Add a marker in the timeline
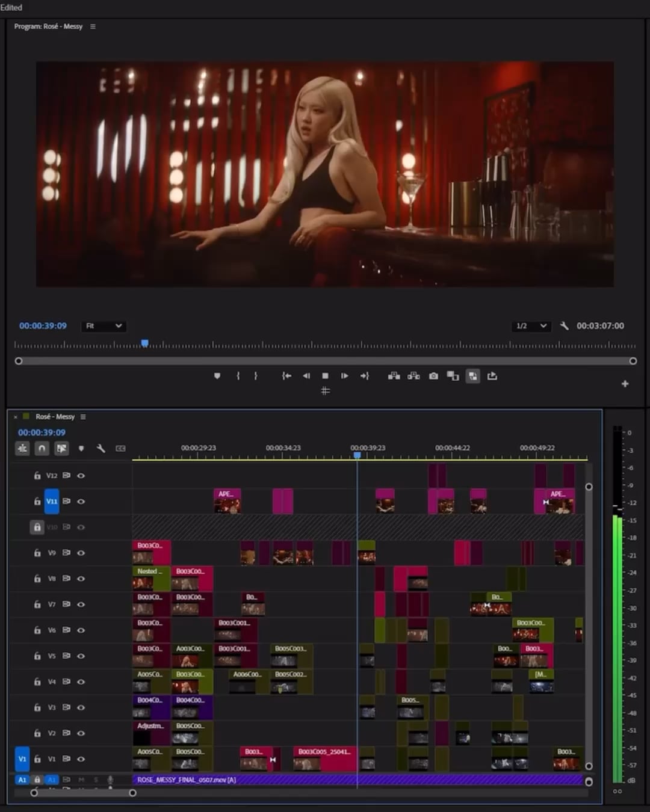The image size is (650, 812). click(x=81, y=448)
